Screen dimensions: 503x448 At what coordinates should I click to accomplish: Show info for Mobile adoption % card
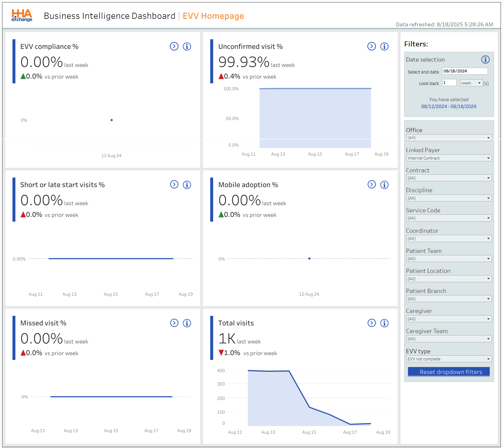[384, 185]
